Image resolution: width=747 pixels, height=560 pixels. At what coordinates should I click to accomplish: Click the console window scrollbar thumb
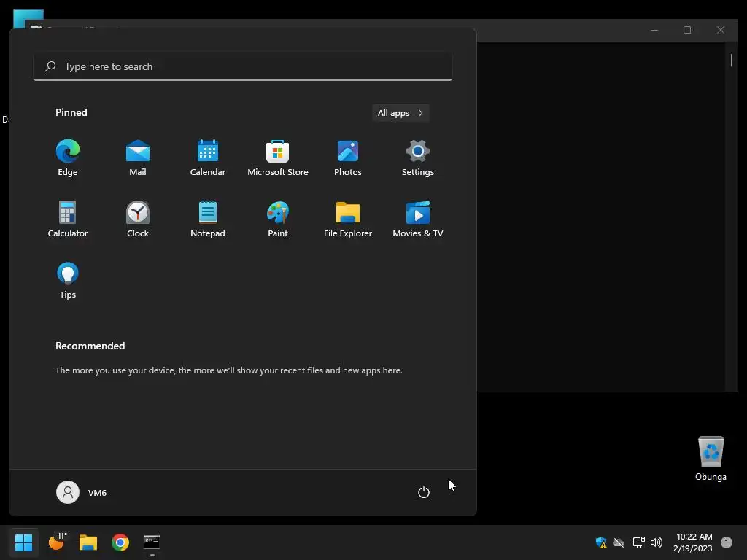[731, 60]
